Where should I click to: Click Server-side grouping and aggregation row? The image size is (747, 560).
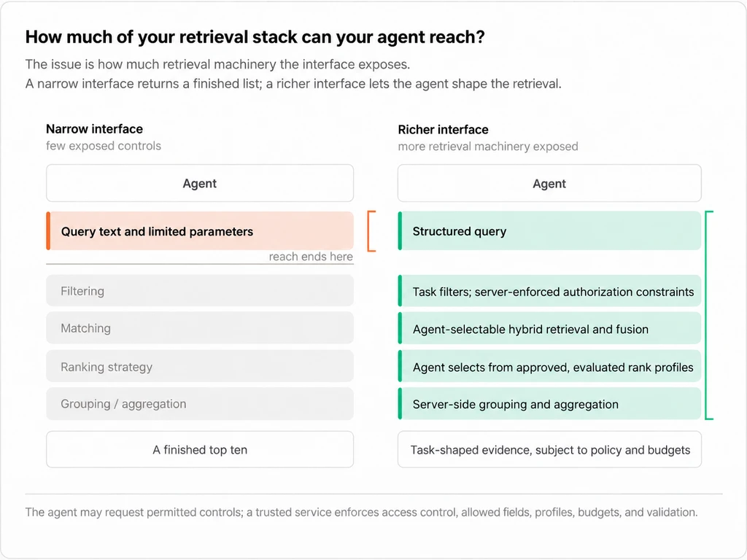coord(549,404)
